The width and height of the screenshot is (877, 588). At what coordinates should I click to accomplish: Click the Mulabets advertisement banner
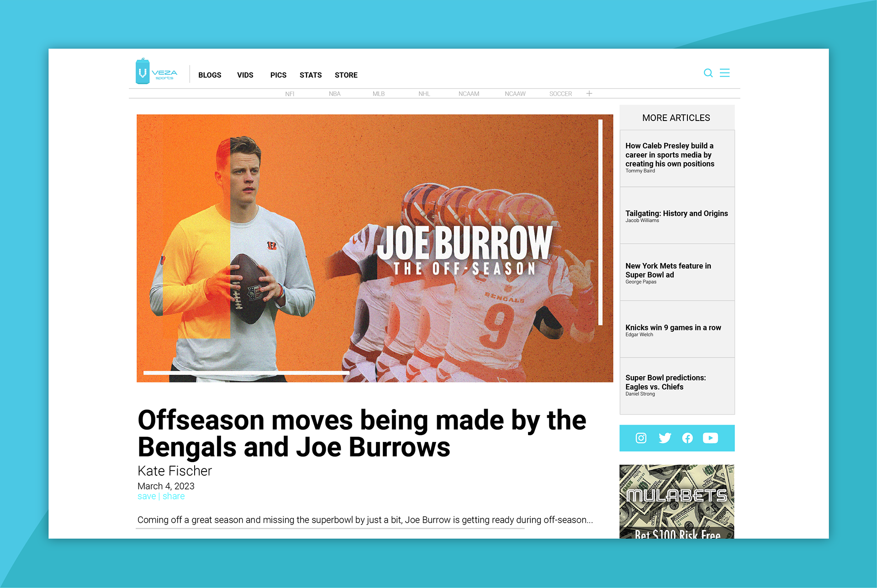point(677,501)
